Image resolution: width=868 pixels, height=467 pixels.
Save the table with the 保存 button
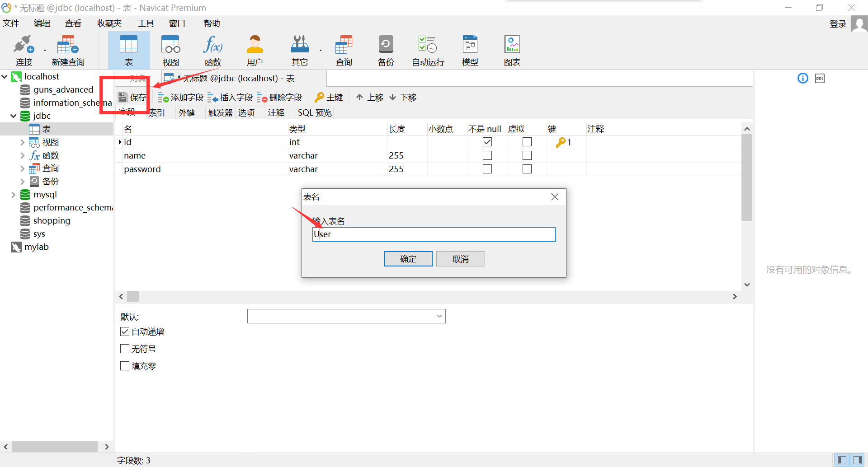point(132,97)
